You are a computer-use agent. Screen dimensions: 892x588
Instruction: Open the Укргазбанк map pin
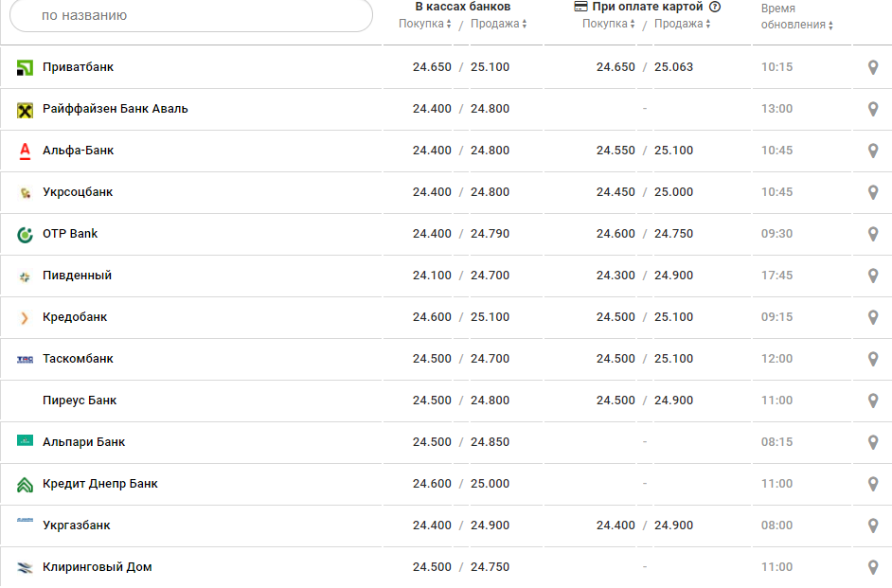[x=873, y=526]
